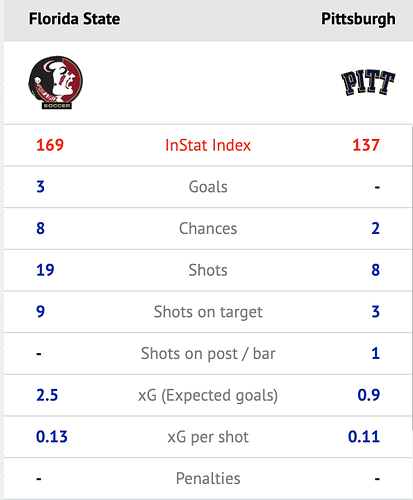
Task: Select the Goals stat label
Action: click(x=208, y=187)
